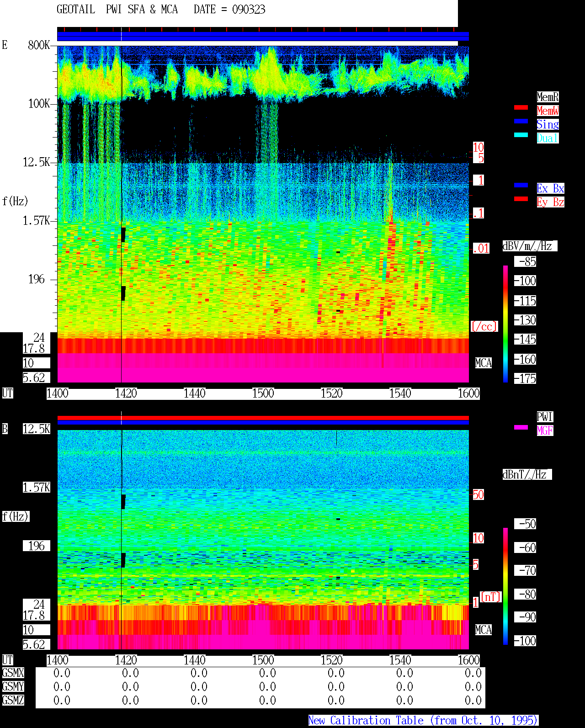Select the MGF legend label
The width and height of the screenshot is (585, 728).
[545, 430]
